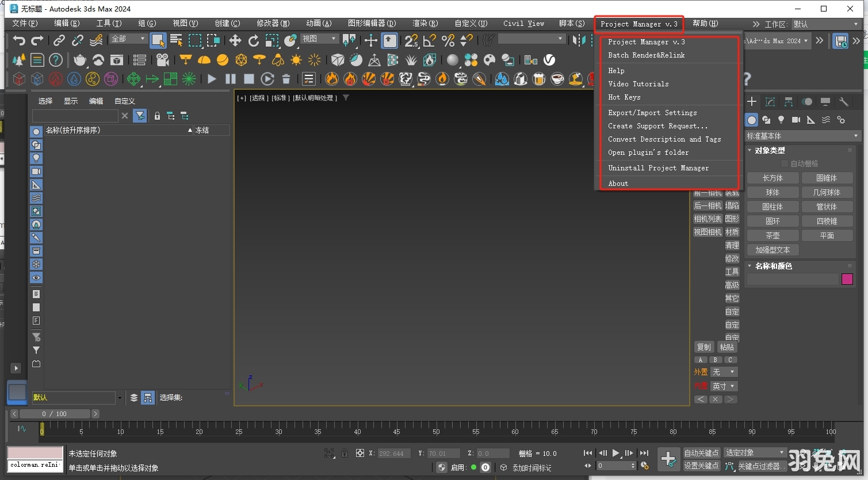Enable the Angle Snap toggle icon

point(429,40)
